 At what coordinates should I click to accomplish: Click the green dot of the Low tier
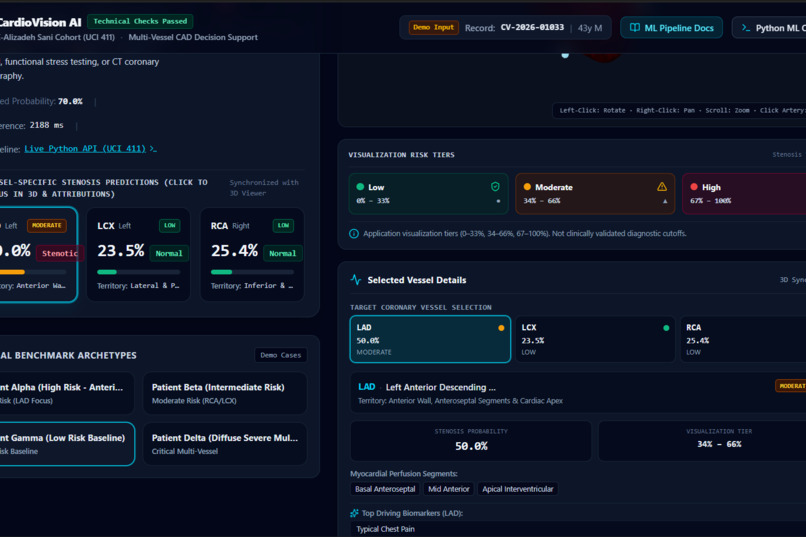(x=360, y=187)
